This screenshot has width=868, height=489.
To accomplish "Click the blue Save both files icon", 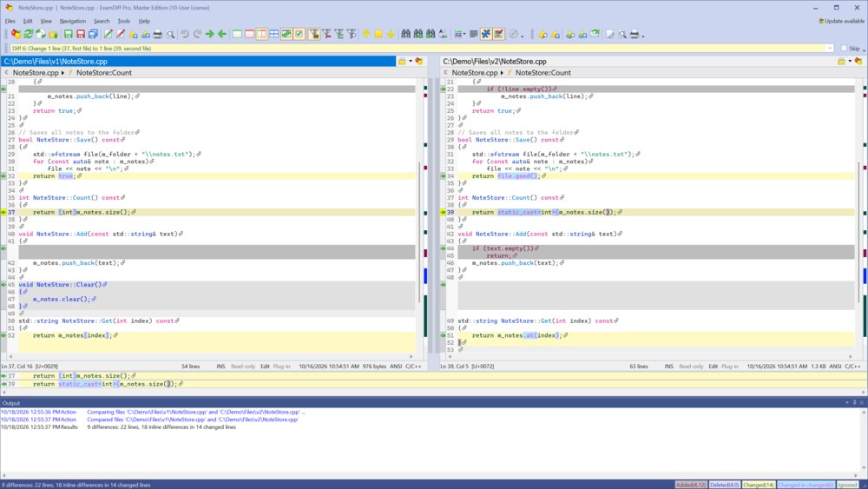I will [93, 35].
